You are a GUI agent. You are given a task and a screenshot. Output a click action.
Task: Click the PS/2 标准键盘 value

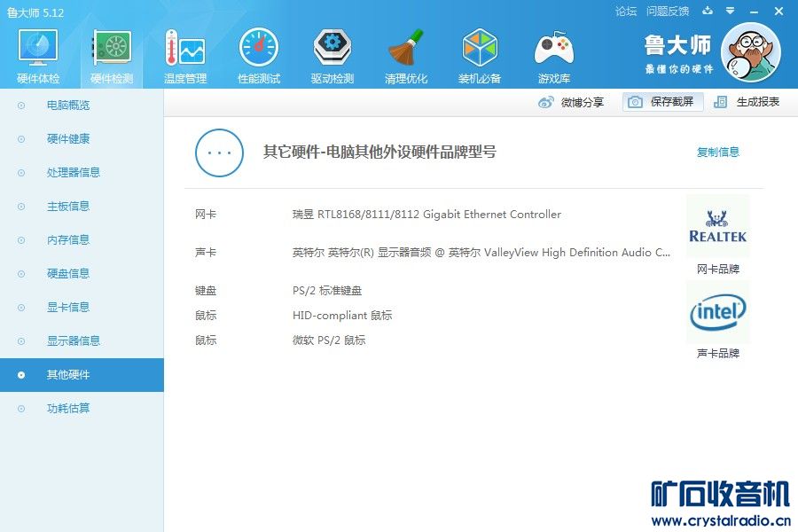pyautogui.click(x=326, y=291)
